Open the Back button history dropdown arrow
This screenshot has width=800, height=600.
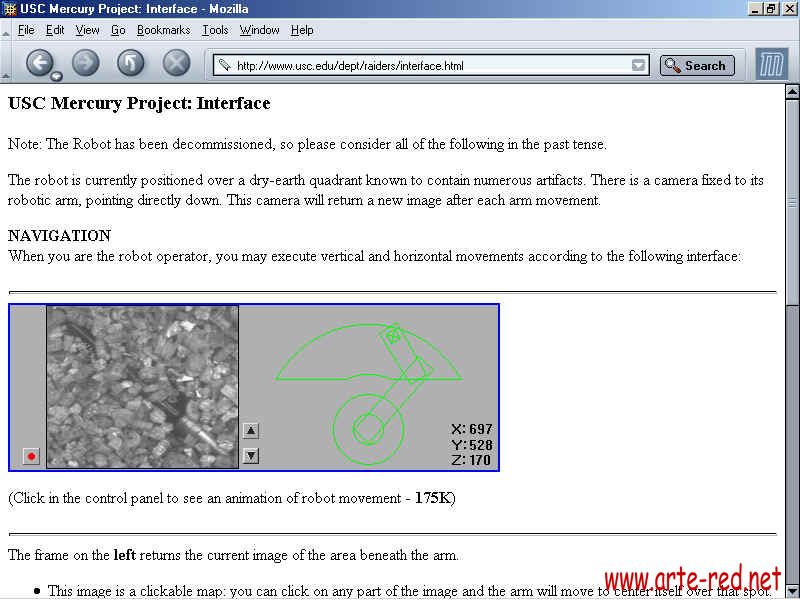point(56,76)
